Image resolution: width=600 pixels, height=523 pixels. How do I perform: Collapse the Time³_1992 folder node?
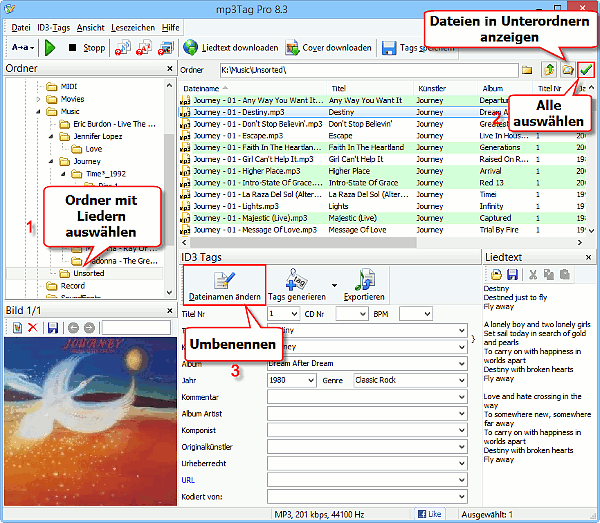click(64, 174)
